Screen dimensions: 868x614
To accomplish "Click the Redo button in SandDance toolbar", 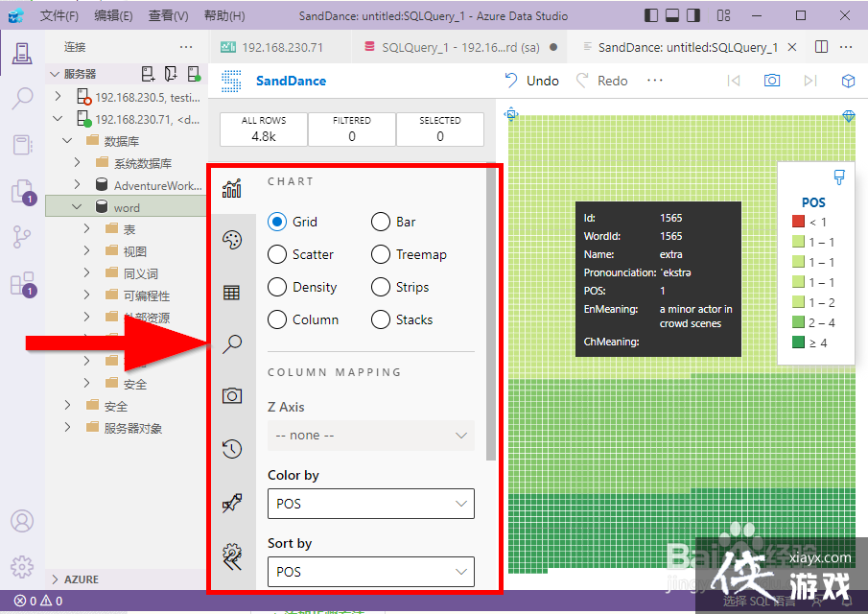I will 601,81.
